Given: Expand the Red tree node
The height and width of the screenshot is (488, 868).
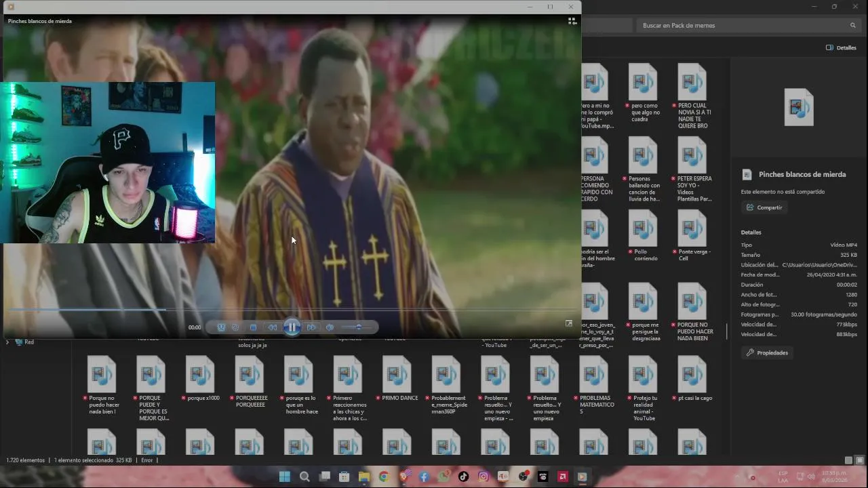Looking at the screenshot, I should (7, 342).
